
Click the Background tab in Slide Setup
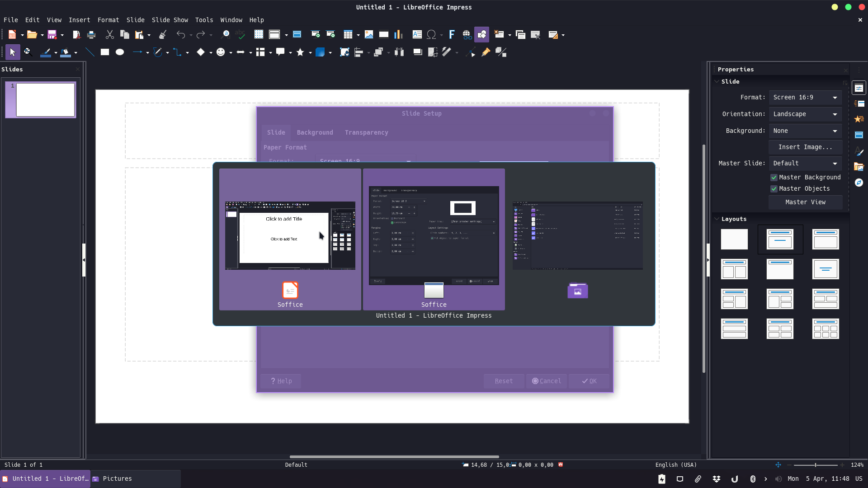tap(314, 132)
